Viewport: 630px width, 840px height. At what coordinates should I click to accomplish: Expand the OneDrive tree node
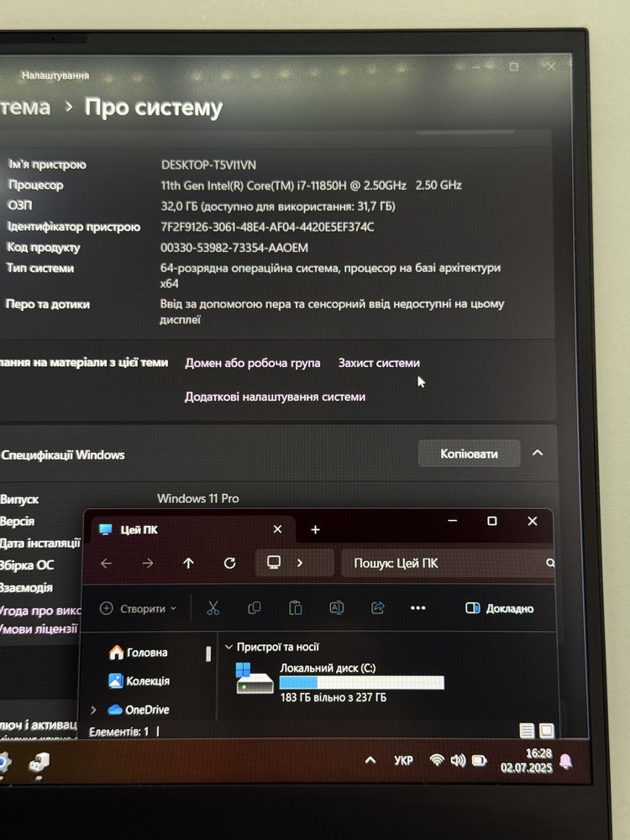pos(93,710)
